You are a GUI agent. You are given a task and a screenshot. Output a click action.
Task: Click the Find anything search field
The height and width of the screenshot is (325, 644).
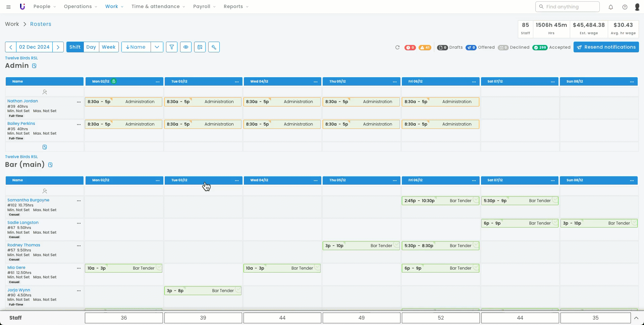(568, 7)
